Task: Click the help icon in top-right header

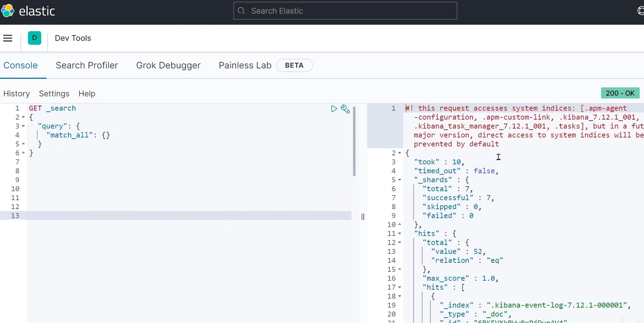Action: tap(641, 11)
